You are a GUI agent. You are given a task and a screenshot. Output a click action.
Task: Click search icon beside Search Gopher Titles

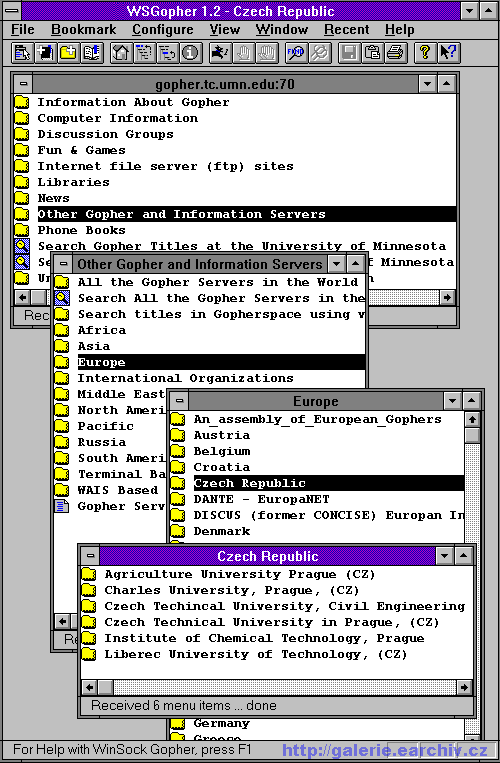tap(22, 246)
